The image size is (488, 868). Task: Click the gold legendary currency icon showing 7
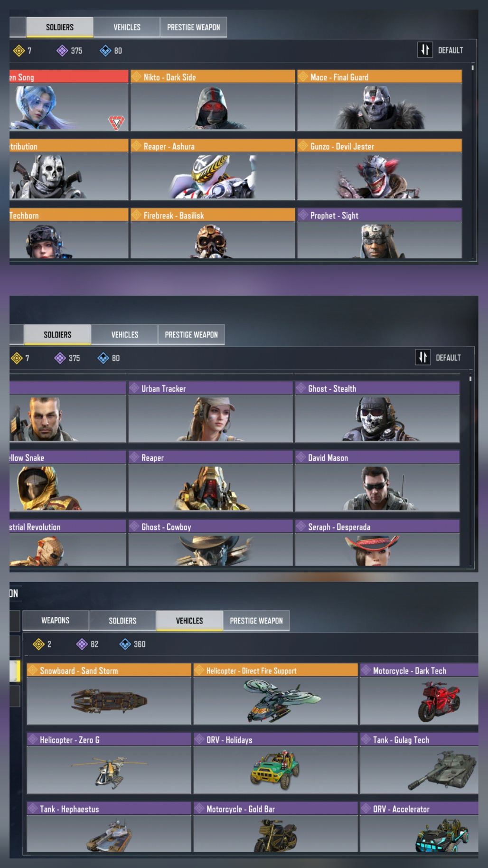click(19, 50)
